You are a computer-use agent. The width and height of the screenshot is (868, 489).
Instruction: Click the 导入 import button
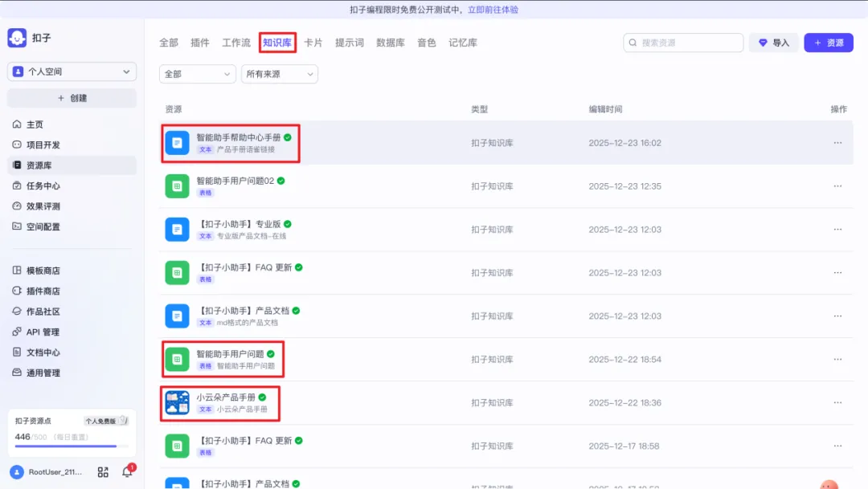click(774, 43)
